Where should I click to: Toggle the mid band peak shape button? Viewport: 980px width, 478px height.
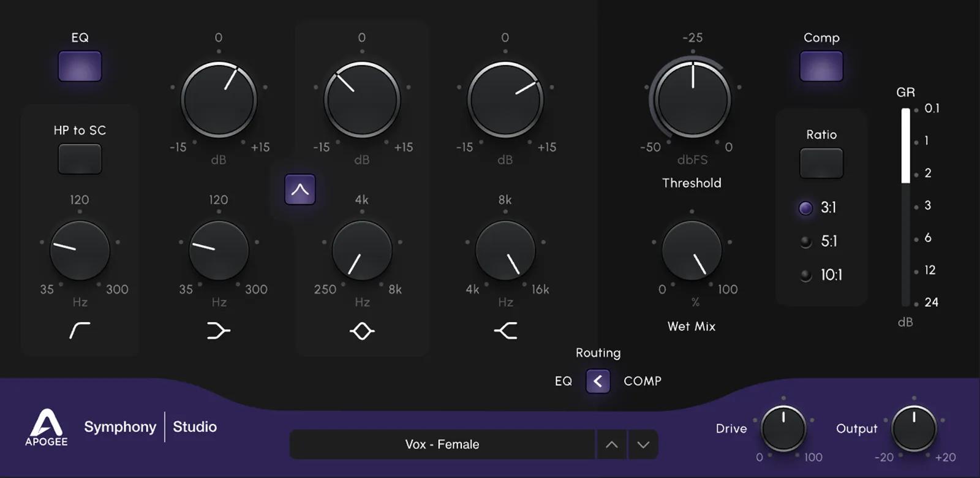(x=300, y=189)
